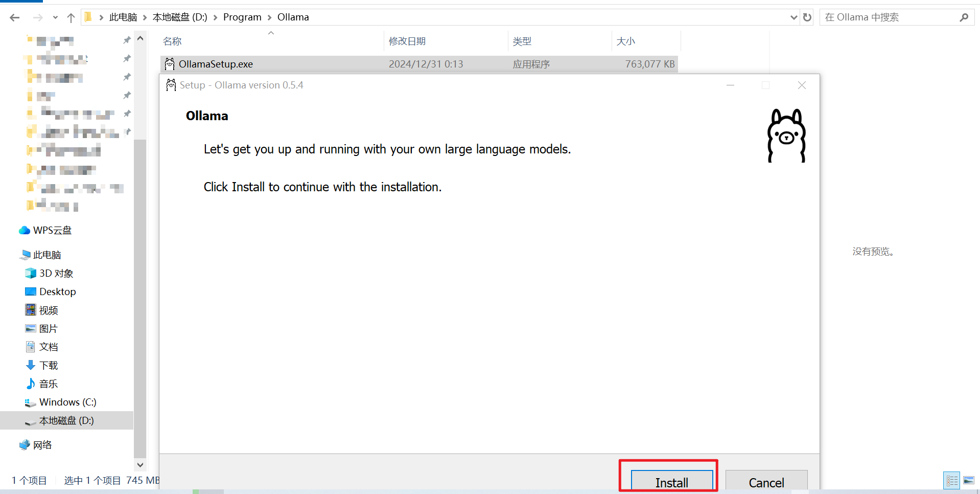The image size is (980, 494).
Task: Open 3D 对象 folder in sidebar
Action: tap(56, 273)
